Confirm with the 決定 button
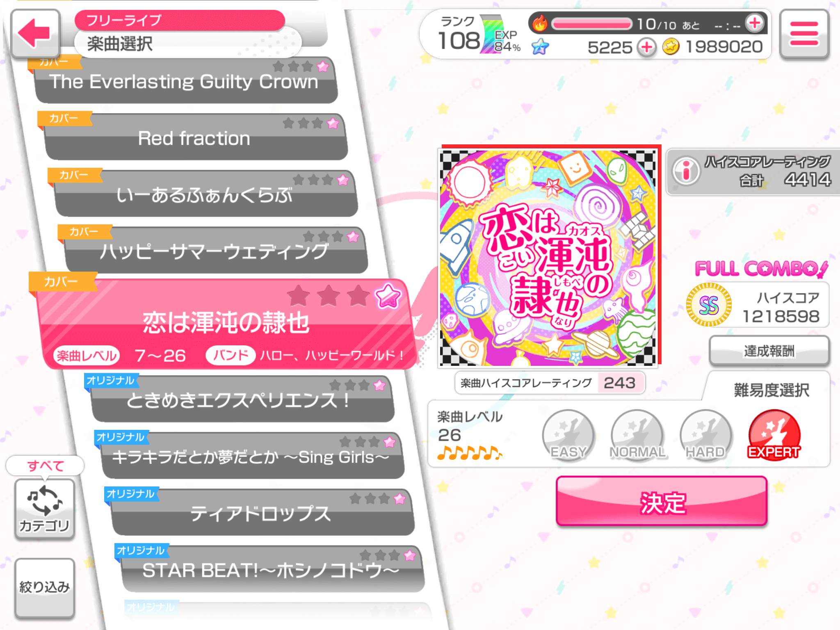The image size is (840, 630). coord(662,501)
